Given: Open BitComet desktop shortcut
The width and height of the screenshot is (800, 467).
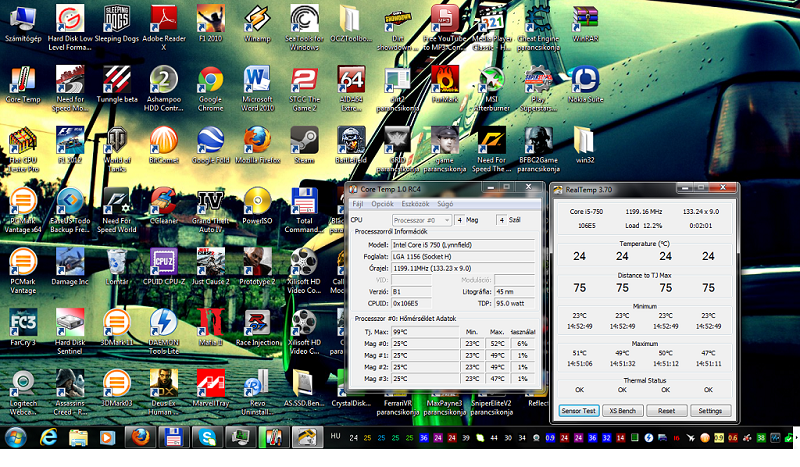Looking at the screenshot, I should coord(164,146).
